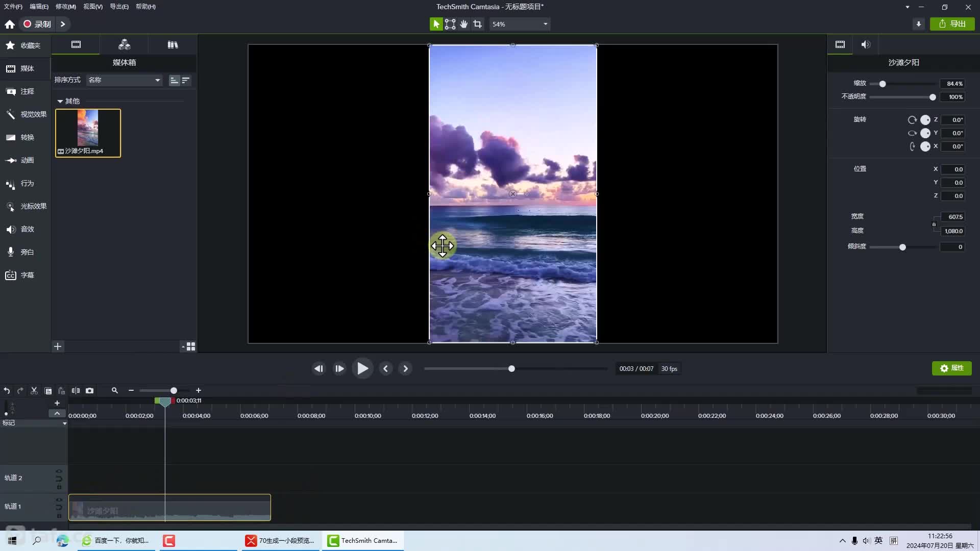Click the 宽度 607.5 width field
Viewport: 980px width, 551px height.
(x=952, y=217)
